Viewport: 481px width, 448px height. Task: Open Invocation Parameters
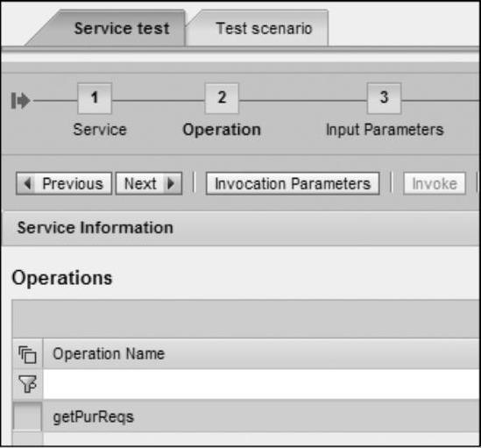pyautogui.click(x=293, y=183)
